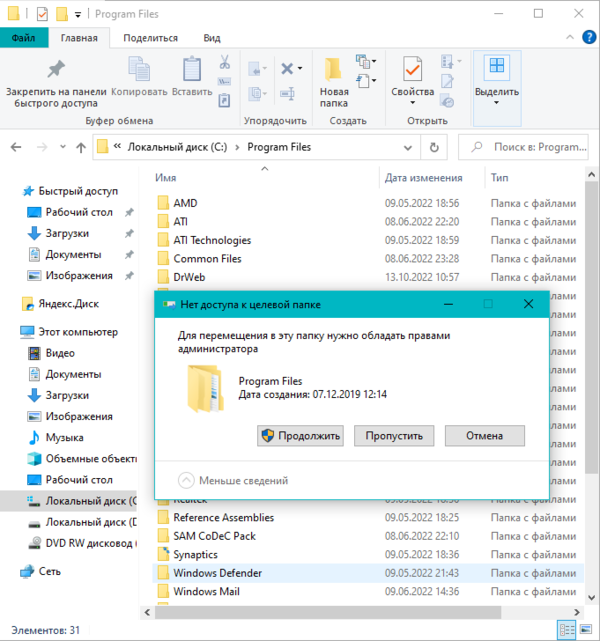Open Properties with the checkmark icon
600x641 pixels.
tap(412, 70)
